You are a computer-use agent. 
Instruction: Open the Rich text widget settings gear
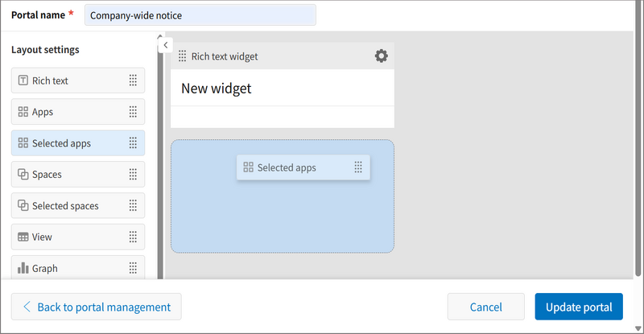(x=382, y=56)
